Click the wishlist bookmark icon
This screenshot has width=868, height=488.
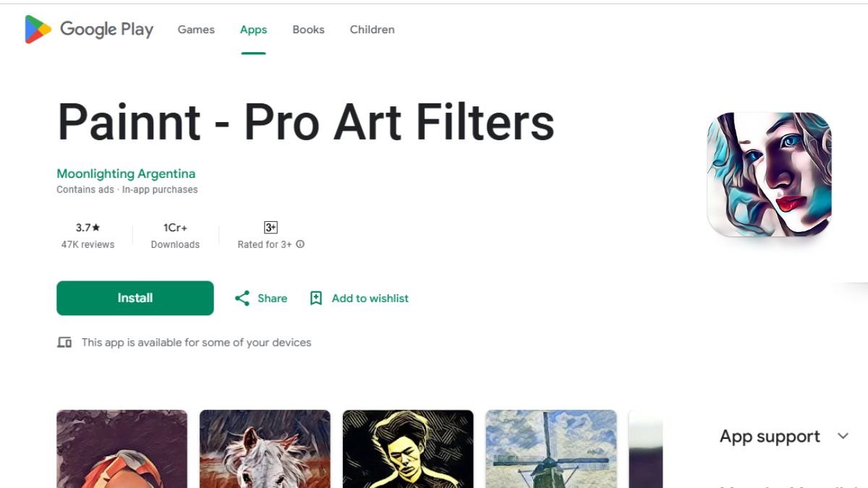[316, 298]
